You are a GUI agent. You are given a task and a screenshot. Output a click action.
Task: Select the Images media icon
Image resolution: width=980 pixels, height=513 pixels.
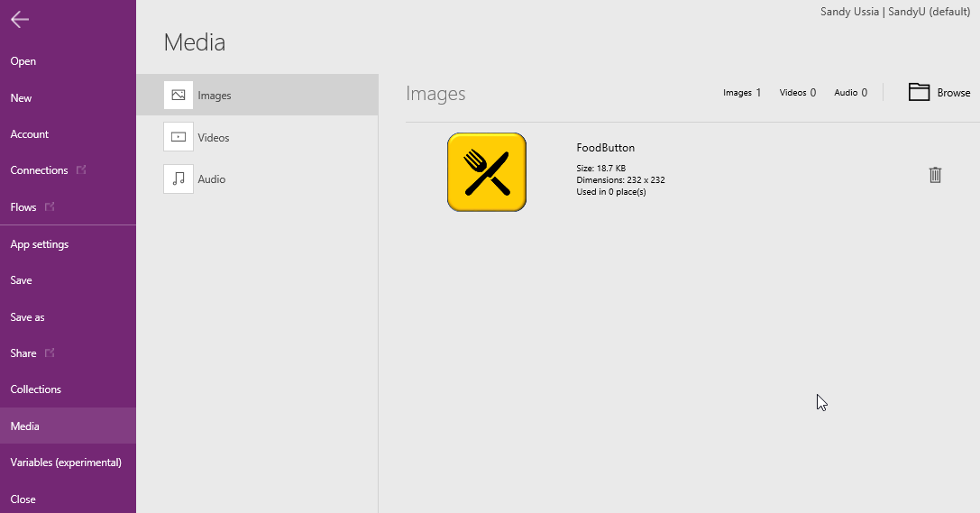pyautogui.click(x=179, y=96)
